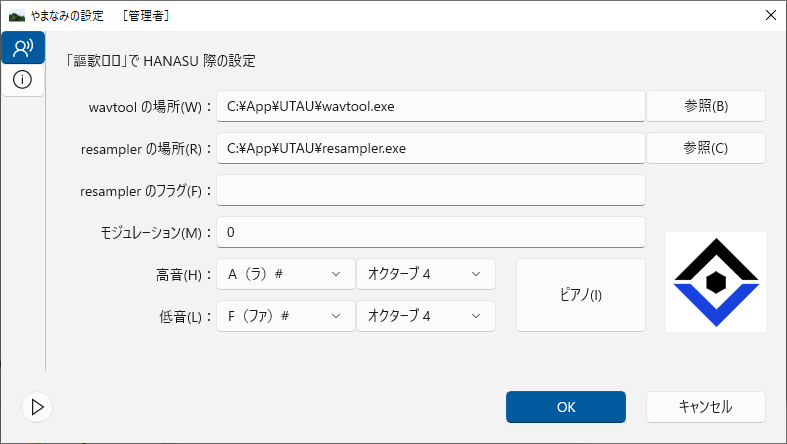Open the high note octave 4 dropdown
The height and width of the screenshot is (444, 787).
coord(425,274)
